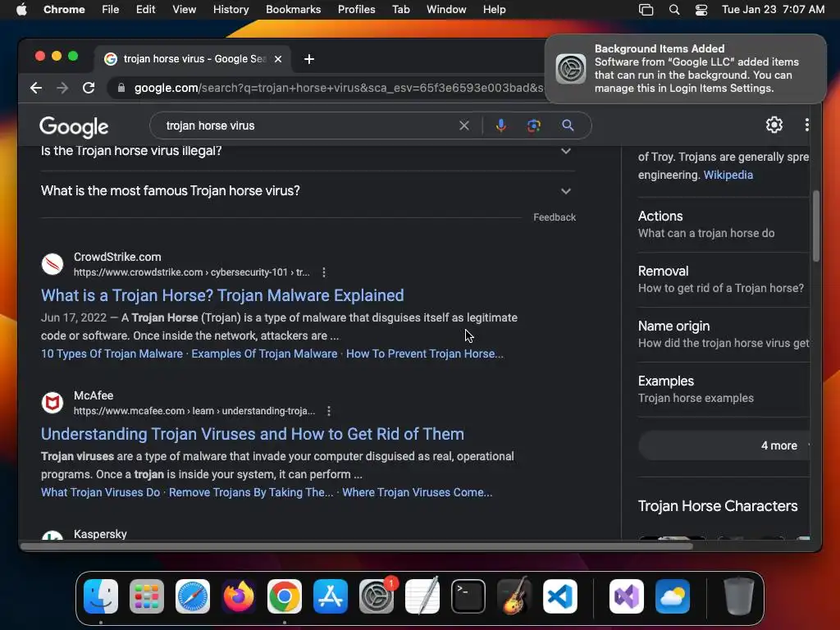The image size is (840, 630).
Task: Open the three-dot menu beside the McAfee URL
Action: (329, 411)
